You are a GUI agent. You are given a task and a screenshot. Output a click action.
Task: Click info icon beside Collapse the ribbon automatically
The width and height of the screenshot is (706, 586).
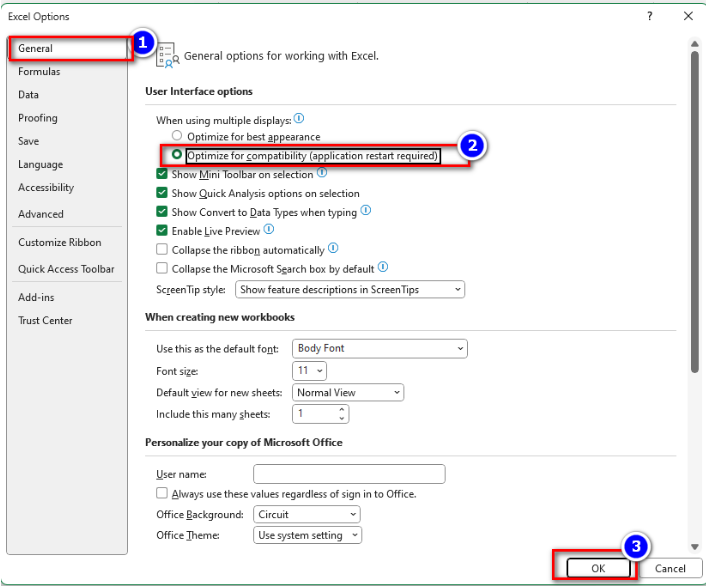pos(333,248)
